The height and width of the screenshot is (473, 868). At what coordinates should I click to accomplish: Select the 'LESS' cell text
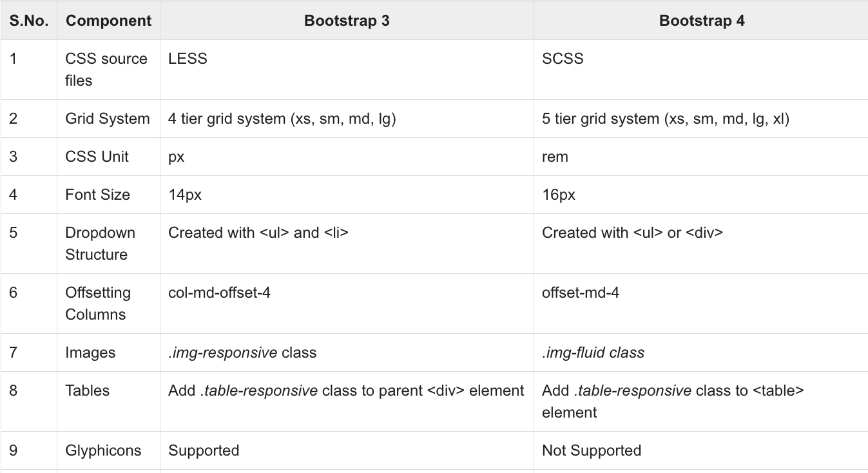188,59
